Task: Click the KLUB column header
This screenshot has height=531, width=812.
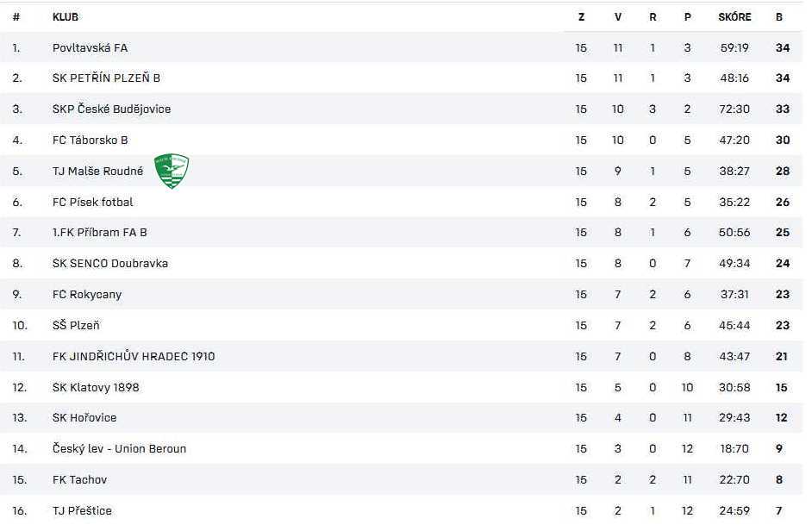Action: coord(66,17)
